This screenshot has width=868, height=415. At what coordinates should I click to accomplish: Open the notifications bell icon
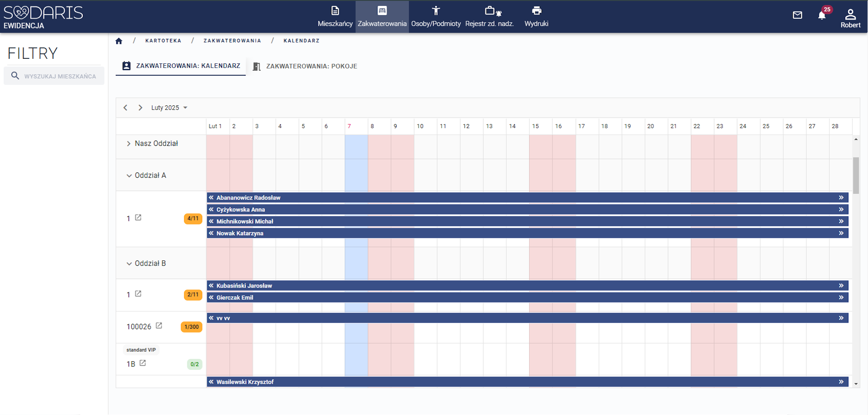pyautogui.click(x=821, y=16)
